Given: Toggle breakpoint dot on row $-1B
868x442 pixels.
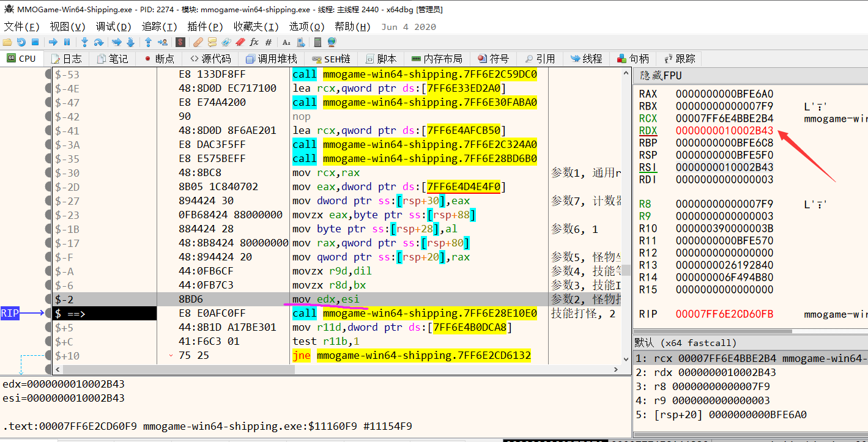Looking at the screenshot, I should 48,229.
